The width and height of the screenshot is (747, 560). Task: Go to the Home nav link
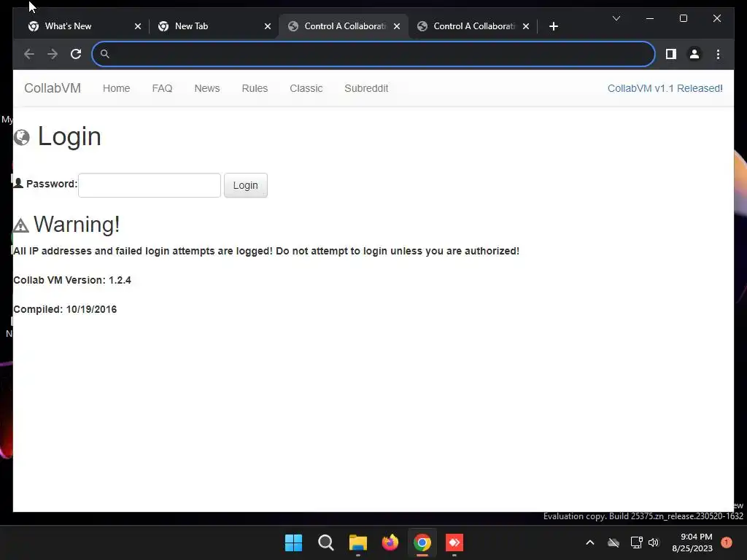pos(116,88)
